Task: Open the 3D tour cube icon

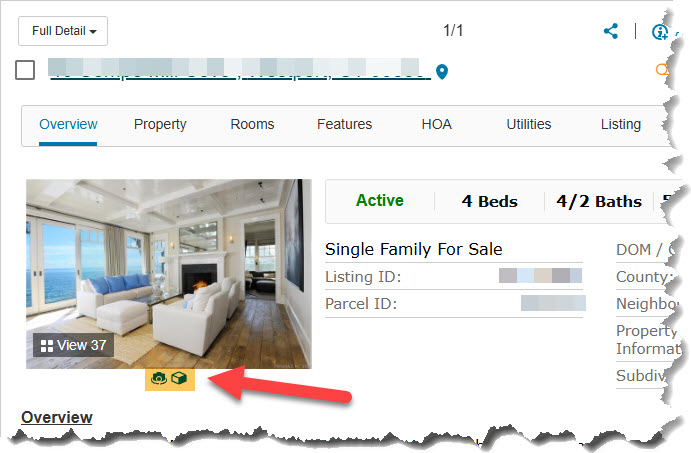Action: (x=179, y=378)
